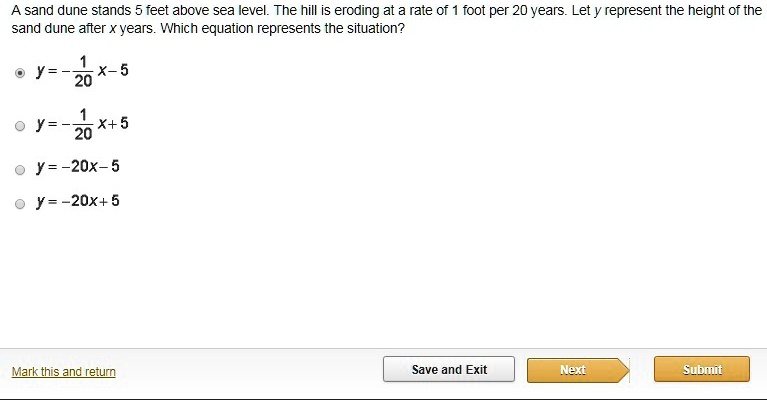Select radio button for y = -1/20x - 5
Screen dimensions: 767x400
click(x=20, y=73)
